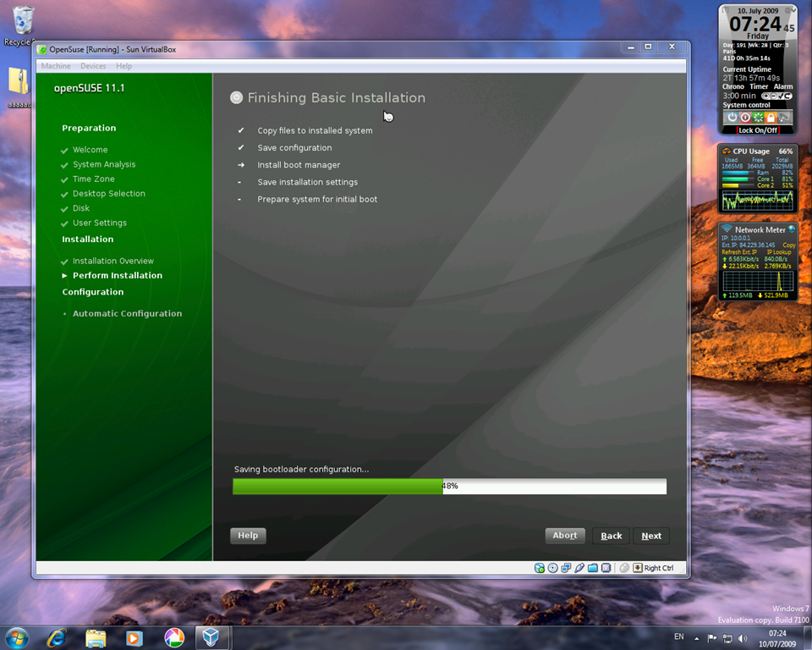
Task: Click the orange padlock icon in System control
Action: (771, 117)
